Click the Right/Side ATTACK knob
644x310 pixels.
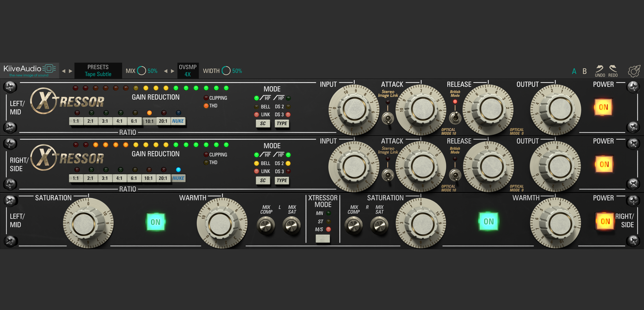click(x=421, y=167)
